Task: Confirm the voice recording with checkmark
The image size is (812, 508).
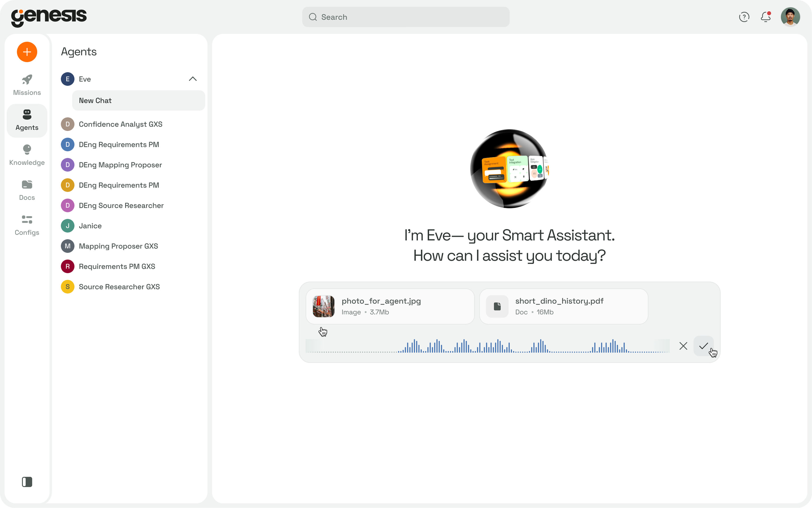Action: (x=703, y=346)
